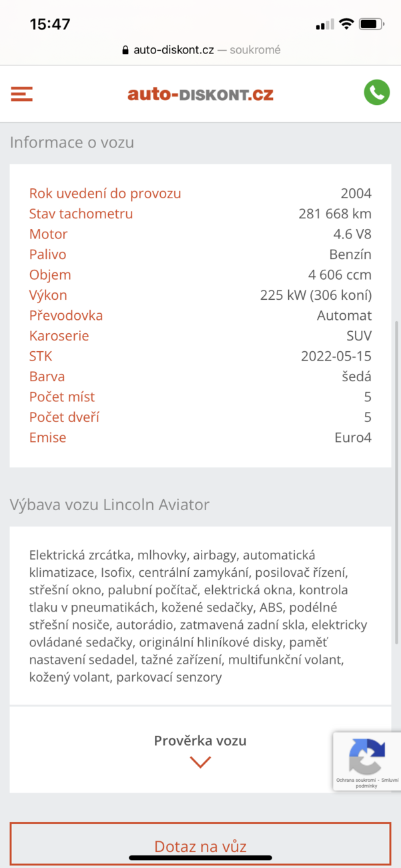Screen dimensions: 401x868
Task: Tap the 15:47 clock
Action: point(50,24)
